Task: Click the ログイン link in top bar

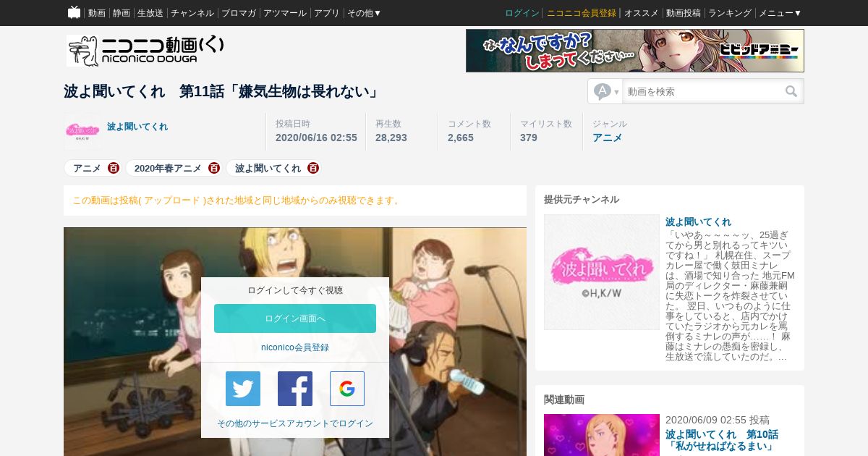Action: click(x=522, y=13)
